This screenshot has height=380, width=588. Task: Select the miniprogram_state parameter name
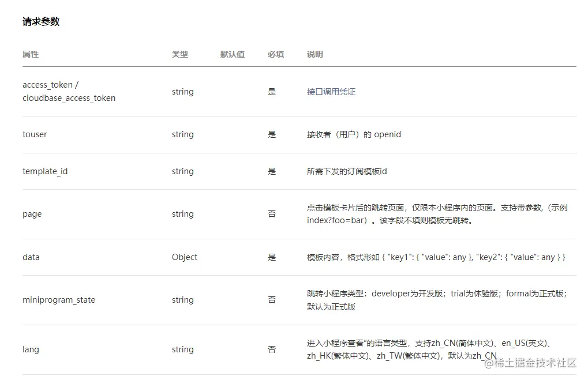tap(59, 300)
